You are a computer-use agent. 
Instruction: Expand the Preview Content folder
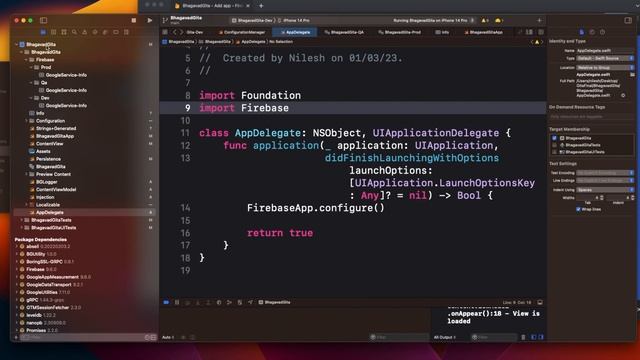(x=27, y=174)
